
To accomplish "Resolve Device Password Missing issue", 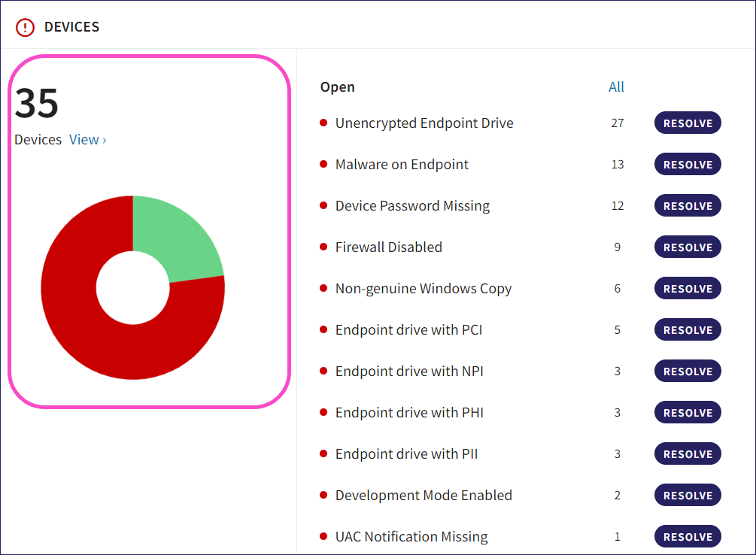I will [x=688, y=206].
